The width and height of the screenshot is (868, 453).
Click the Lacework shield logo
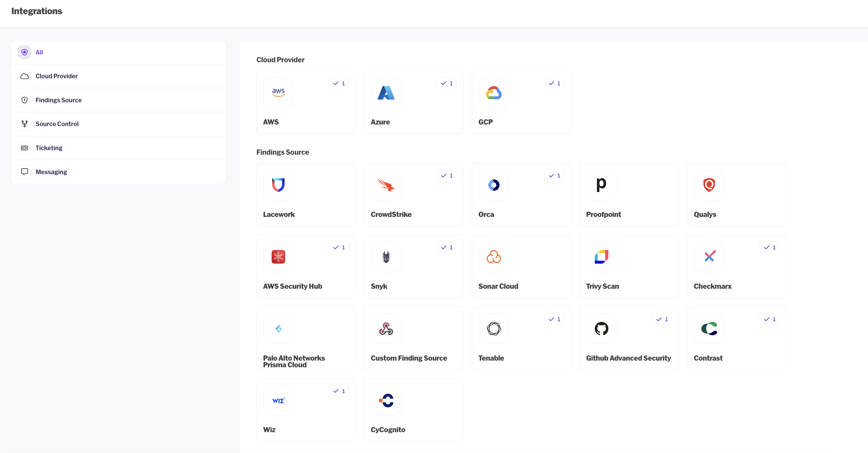(278, 185)
